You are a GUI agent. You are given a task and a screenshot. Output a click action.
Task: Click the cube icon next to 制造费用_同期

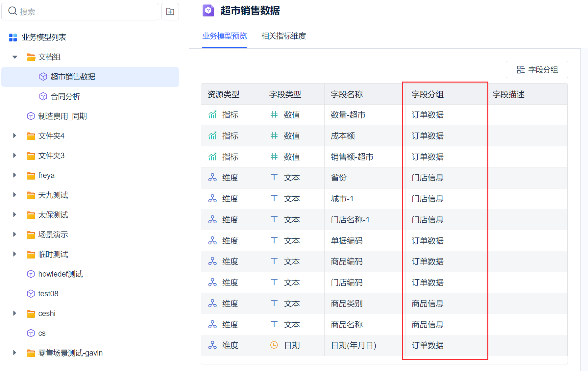(31, 116)
